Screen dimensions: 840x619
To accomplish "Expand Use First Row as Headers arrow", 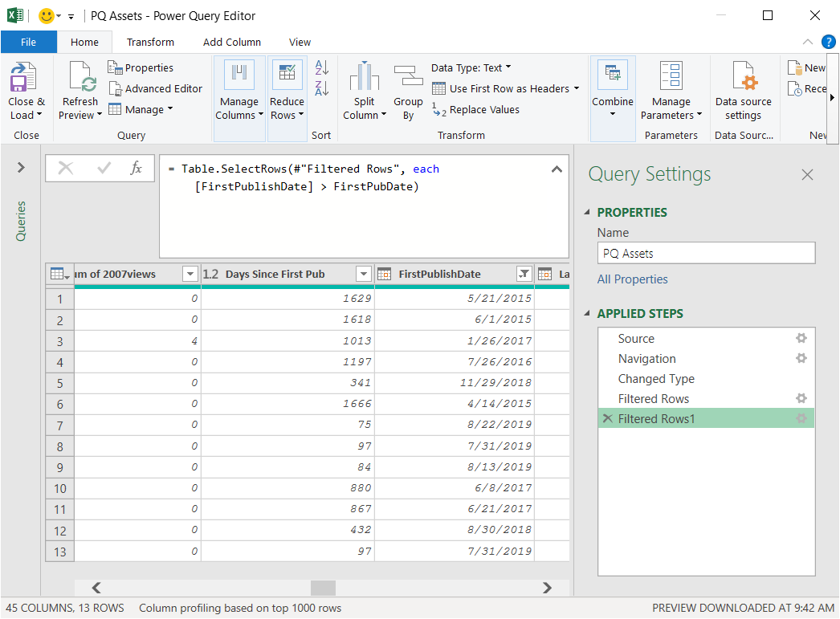I will (577, 88).
